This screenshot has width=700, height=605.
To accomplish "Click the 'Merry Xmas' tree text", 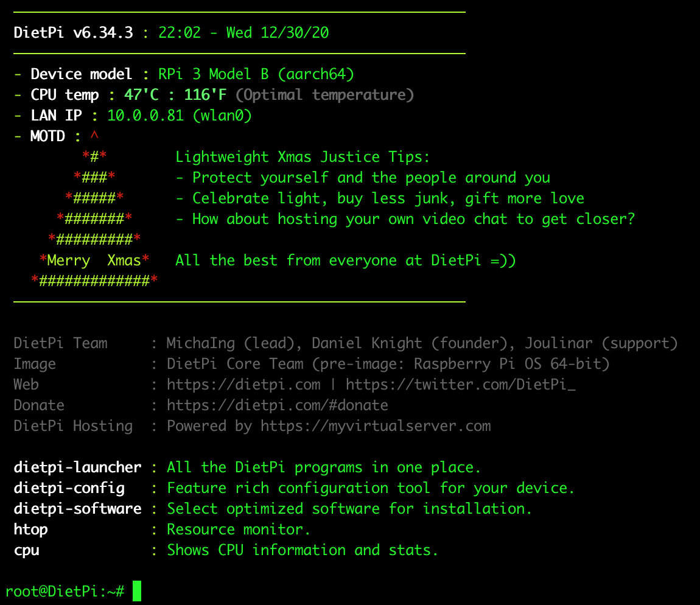I will (x=94, y=261).
